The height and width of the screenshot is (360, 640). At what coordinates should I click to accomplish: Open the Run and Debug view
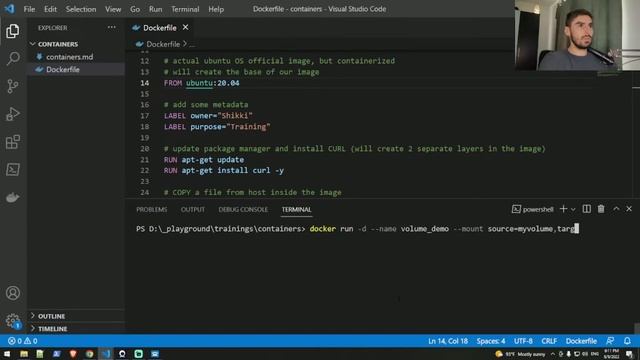[13, 114]
